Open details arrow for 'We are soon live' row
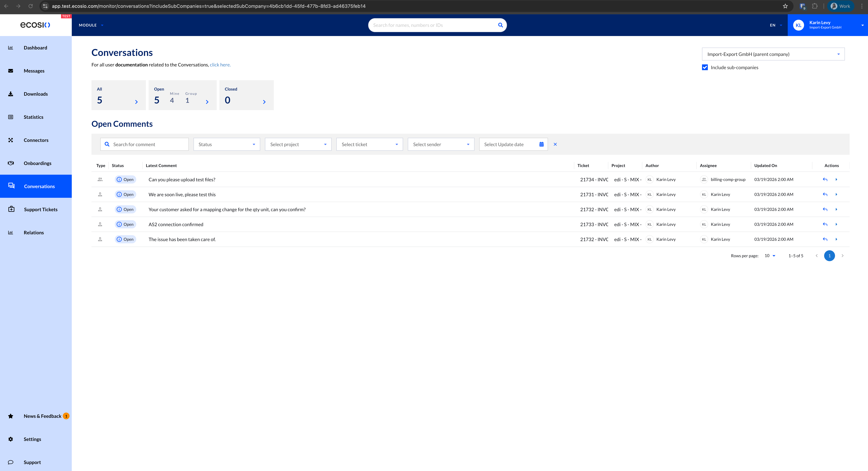868x471 pixels. 836,194
